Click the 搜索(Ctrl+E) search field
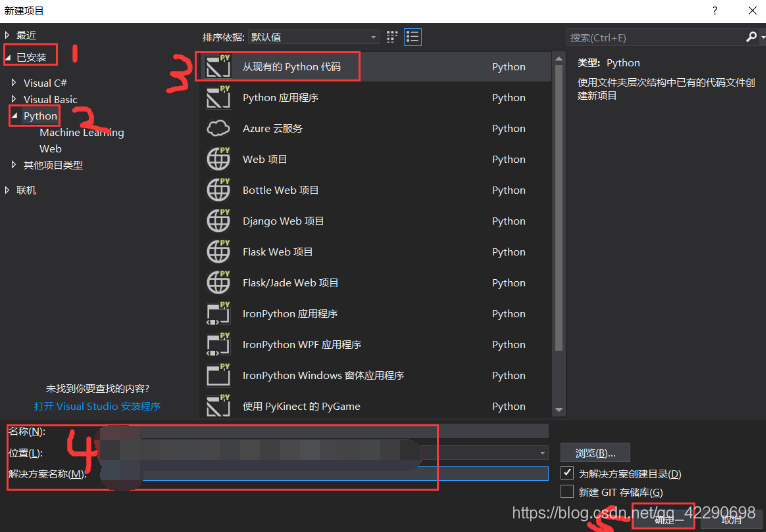766x532 pixels. (x=656, y=37)
